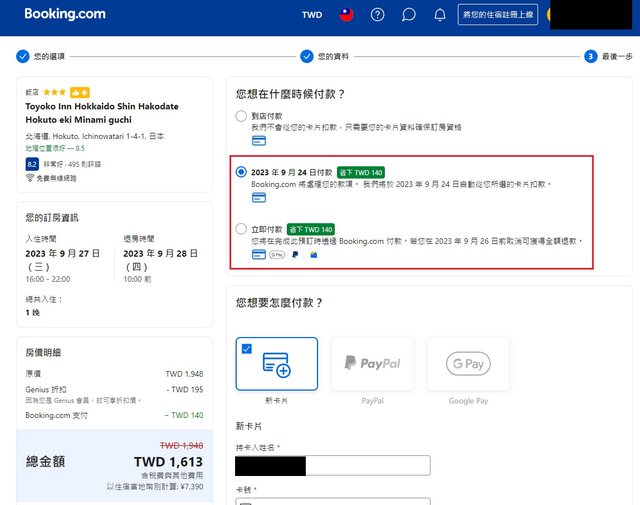This screenshot has height=505, width=640.
Task: Select 立即付款 radio option
Action: point(241,229)
